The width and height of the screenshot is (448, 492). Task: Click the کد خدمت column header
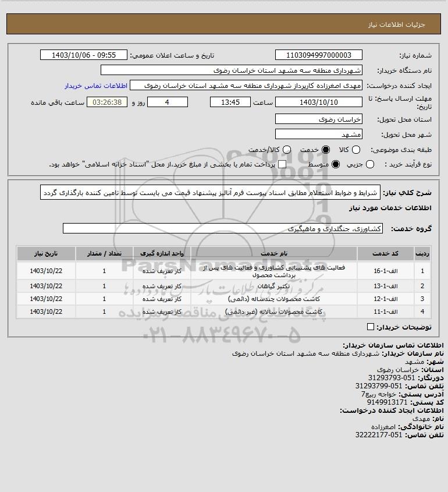(x=385, y=253)
